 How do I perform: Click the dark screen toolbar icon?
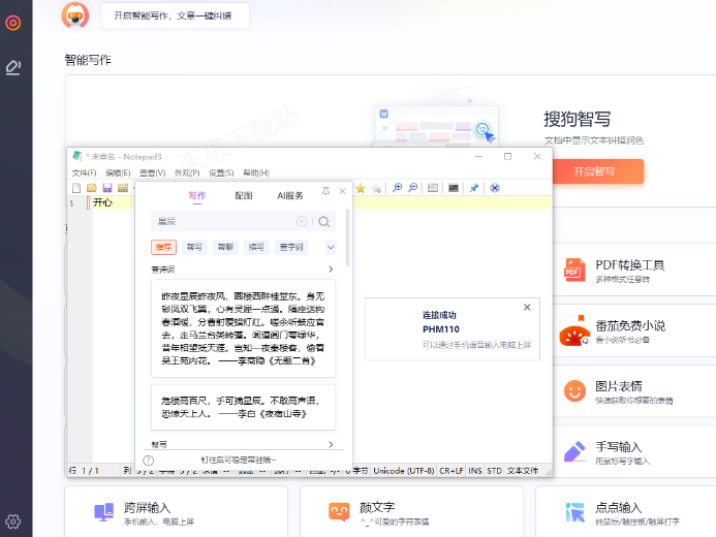(453, 188)
